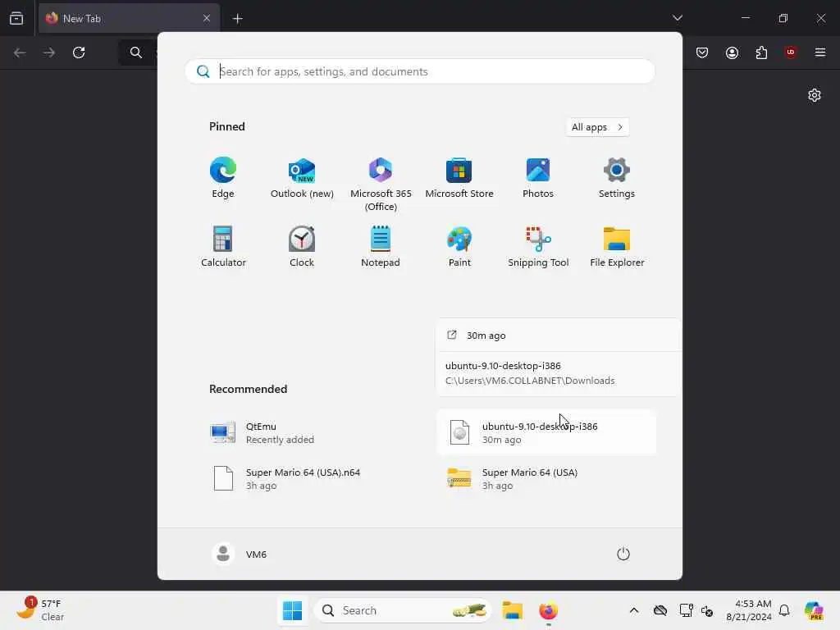Click the Firefox back arrow
This screenshot has height=630, width=840.
[20, 52]
